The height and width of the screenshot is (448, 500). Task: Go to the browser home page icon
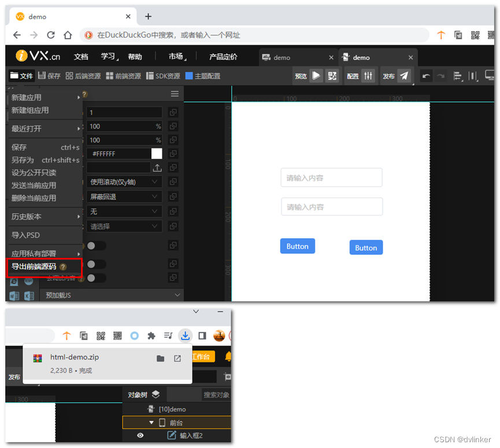click(x=68, y=35)
